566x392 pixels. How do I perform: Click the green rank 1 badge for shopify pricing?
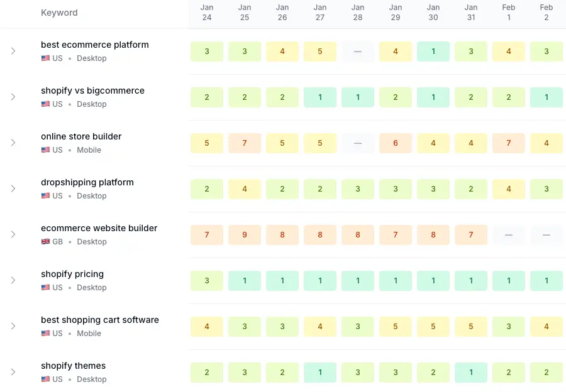tap(245, 281)
